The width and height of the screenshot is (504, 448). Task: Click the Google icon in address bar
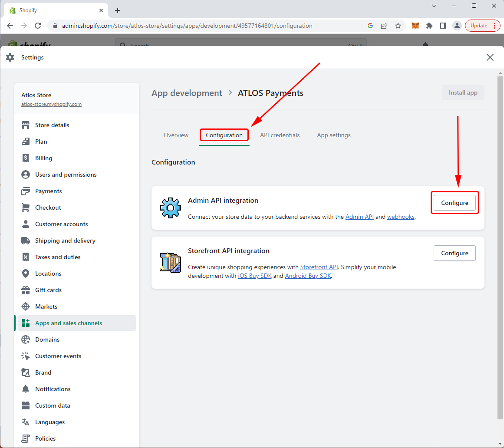click(x=370, y=26)
